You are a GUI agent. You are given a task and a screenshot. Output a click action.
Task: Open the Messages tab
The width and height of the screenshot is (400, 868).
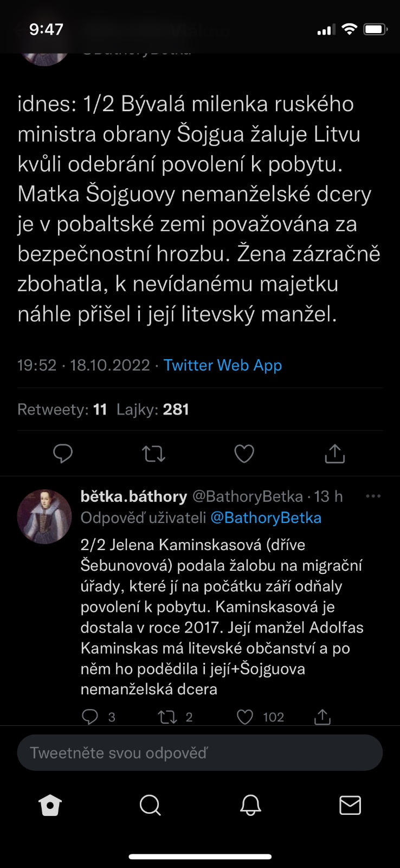point(350,805)
